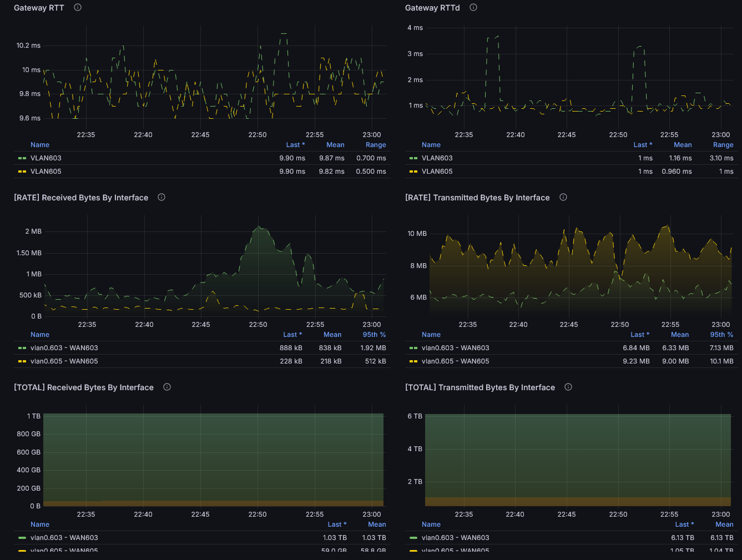742x560 pixels.
Task: Sort Gateway RTT legend by Last *
Action: click(296, 145)
